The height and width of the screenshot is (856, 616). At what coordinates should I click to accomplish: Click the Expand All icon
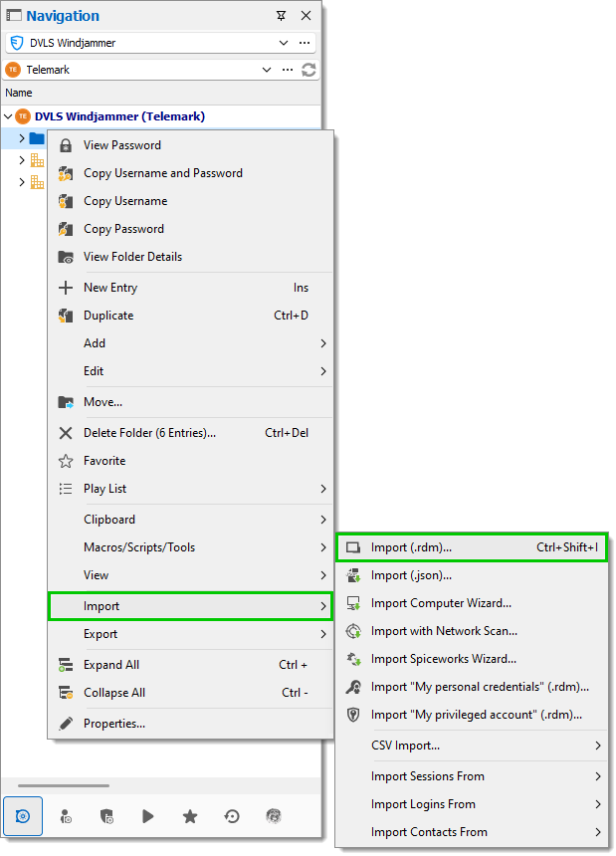(x=66, y=665)
